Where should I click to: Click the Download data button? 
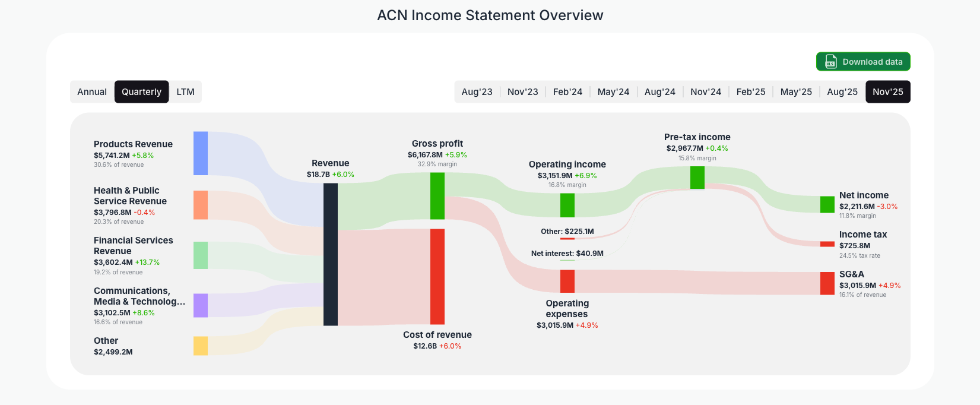[863, 61]
